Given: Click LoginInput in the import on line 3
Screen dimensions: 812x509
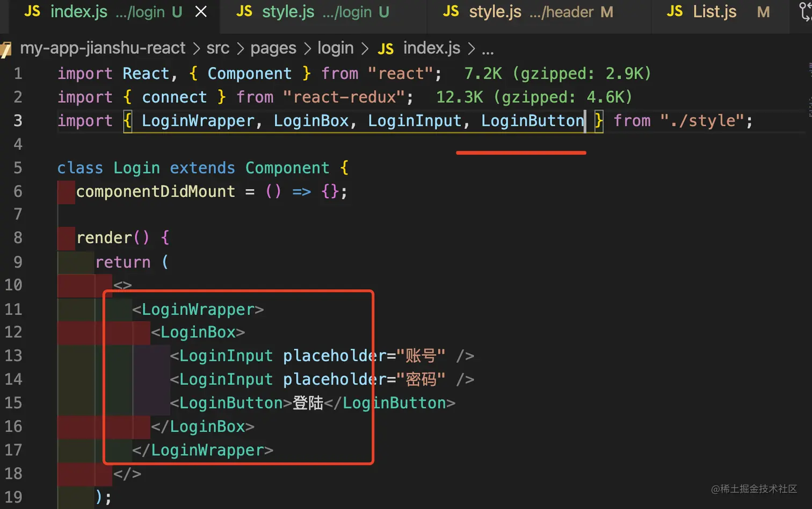Looking at the screenshot, I should (x=415, y=120).
